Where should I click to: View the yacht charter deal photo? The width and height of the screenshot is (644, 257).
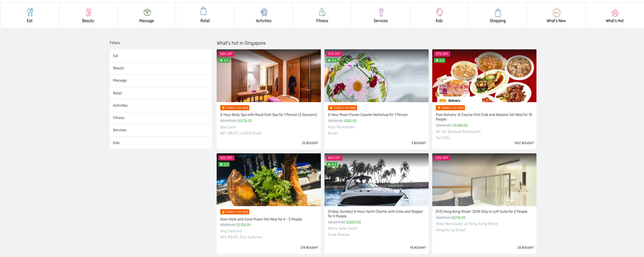click(376, 180)
